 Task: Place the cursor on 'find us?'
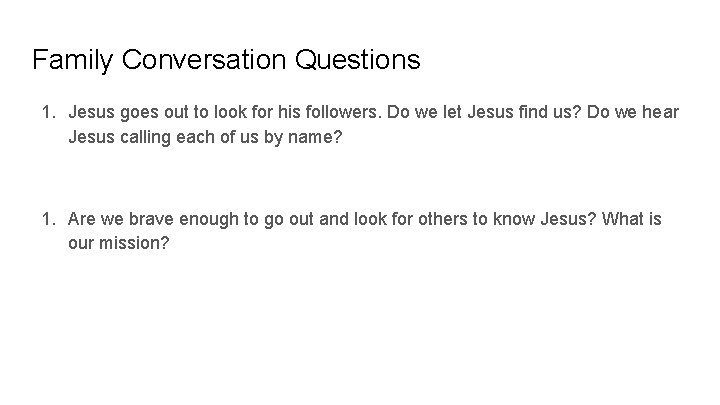(x=531, y=113)
